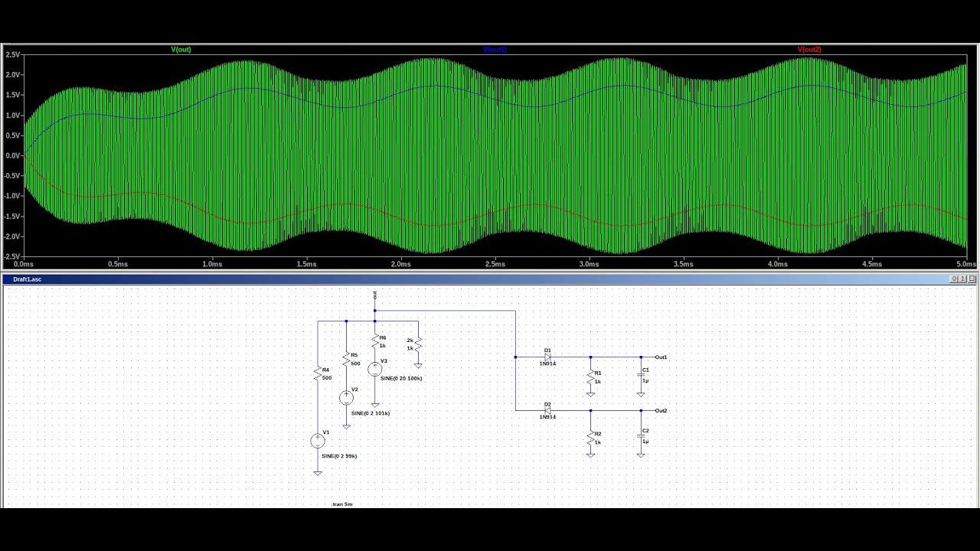Select resistor R6 symbol
Screen dimensions: 980x551
374,341
